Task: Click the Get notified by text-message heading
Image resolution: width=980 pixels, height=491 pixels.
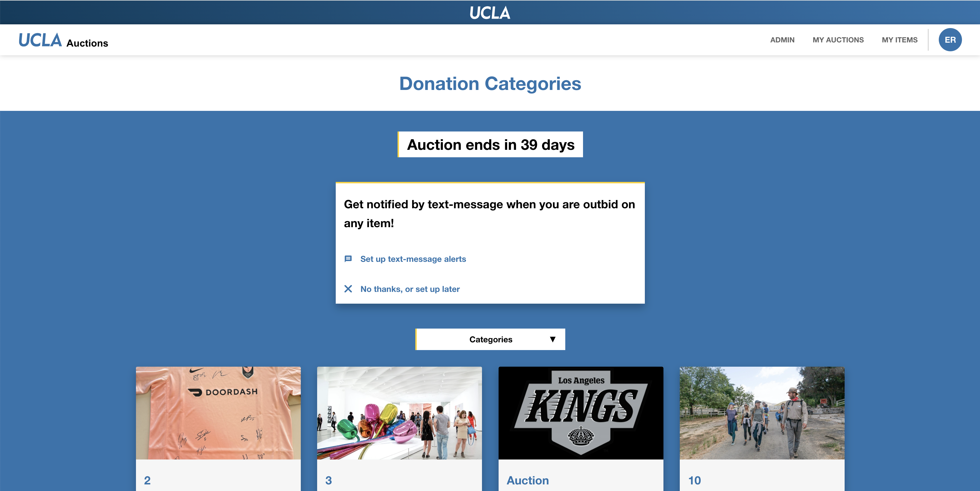Action: click(x=490, y=213)
